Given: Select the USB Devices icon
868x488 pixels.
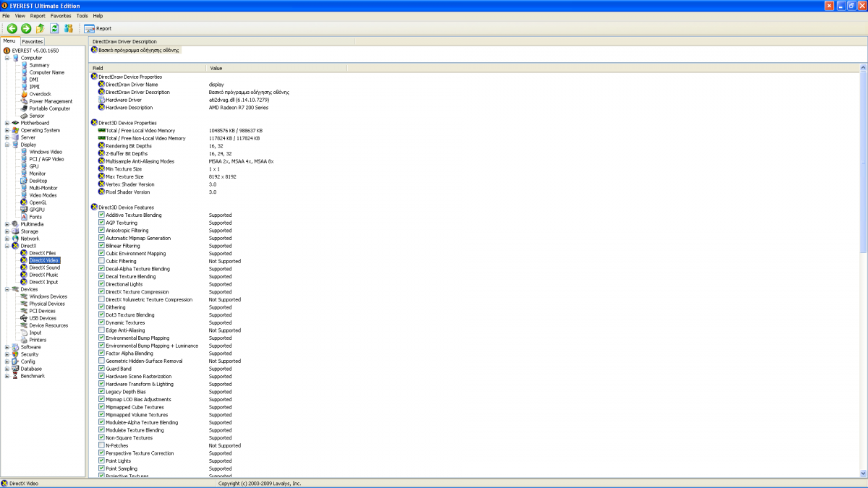Looking at the screenshot, I should coord(24,318).
